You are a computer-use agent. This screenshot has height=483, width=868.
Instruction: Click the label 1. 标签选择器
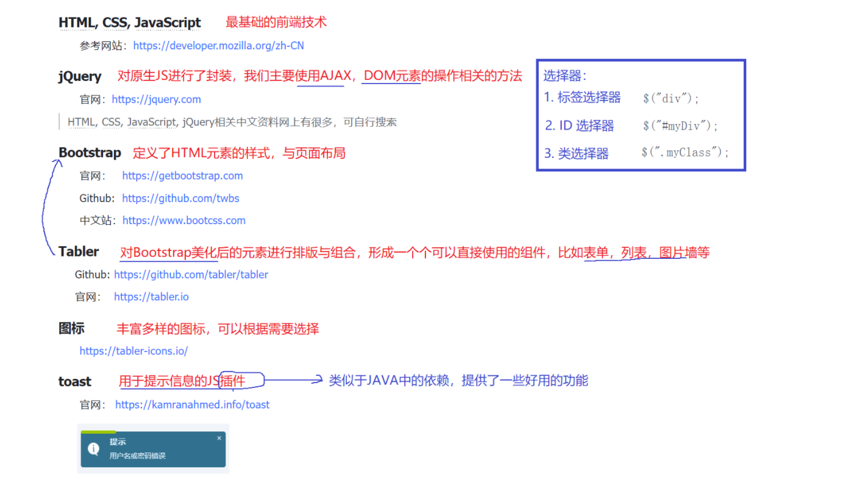pyautogui.click(x=582, y=97)
